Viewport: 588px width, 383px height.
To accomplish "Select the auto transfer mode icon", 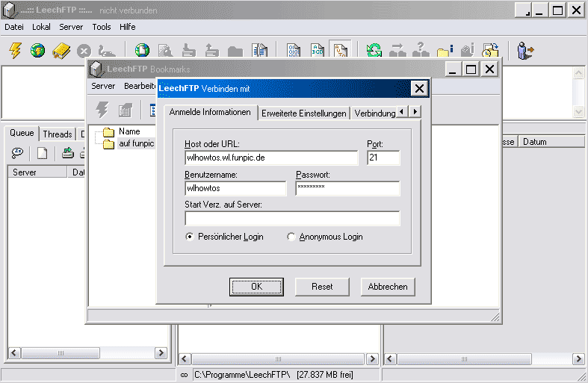I will (341, 50).
